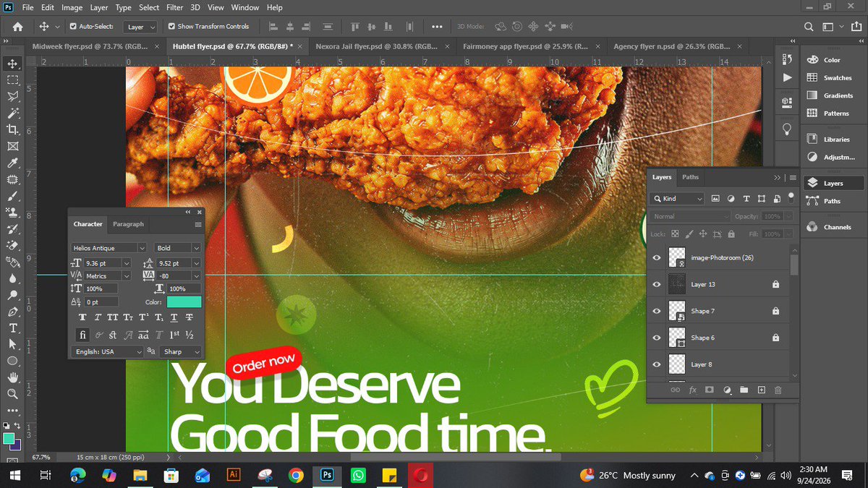The height and width of the screenshot is (488, 868).
Task: Open the font size 9.36 pt dropdown
Action: [127, 264]
